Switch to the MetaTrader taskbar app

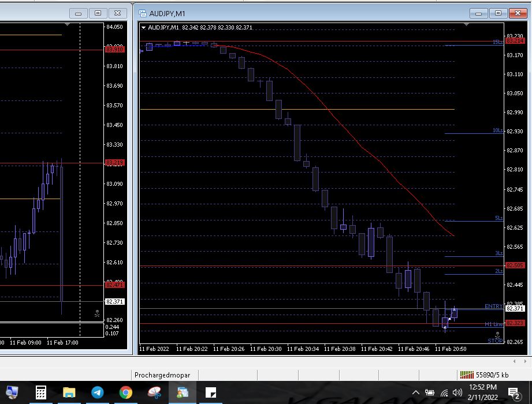pyautogui.click(x=183, y=392)
